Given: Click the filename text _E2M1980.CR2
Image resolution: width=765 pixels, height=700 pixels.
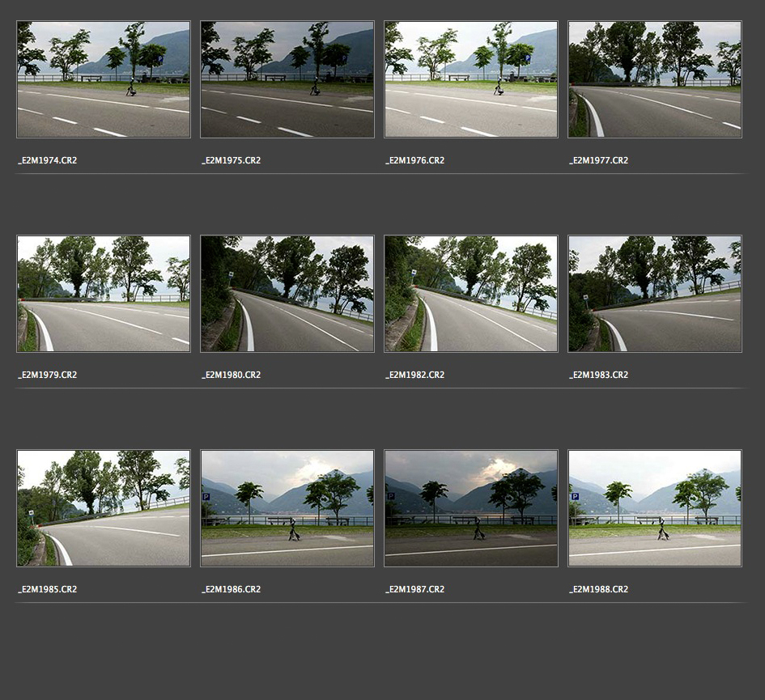Looking at the screenshot, I should (232, 375).
